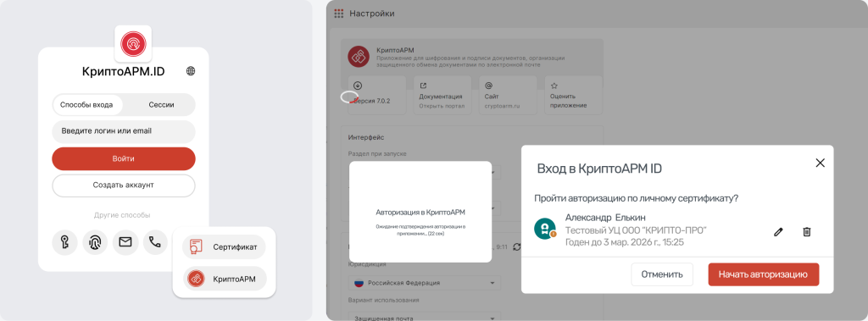
Task: Choose the key login method icon
Action: [64, 242]
